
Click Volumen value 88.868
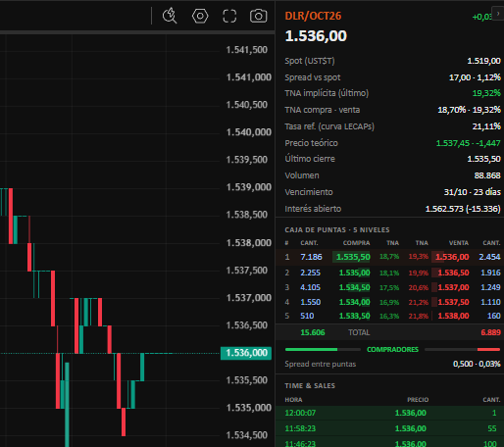[487, 175]
